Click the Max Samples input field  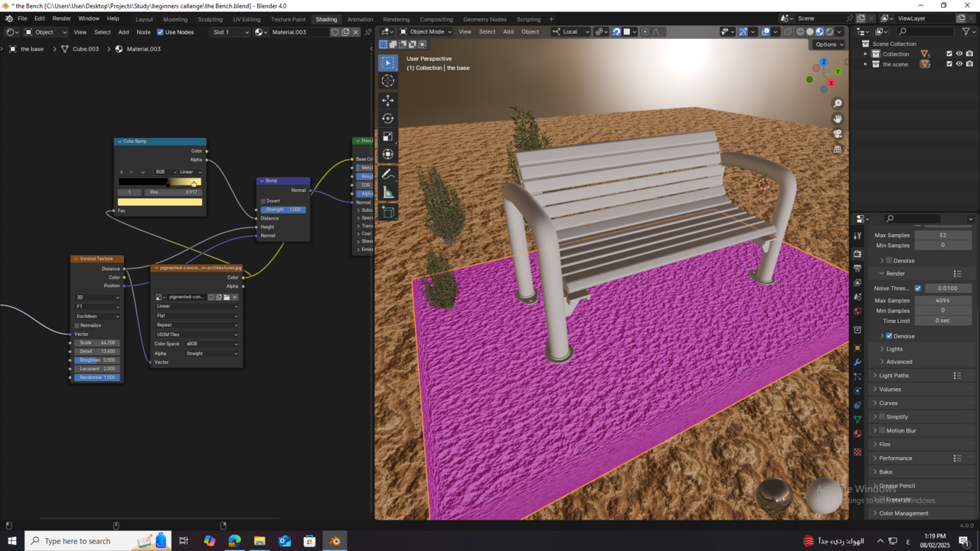942,235
